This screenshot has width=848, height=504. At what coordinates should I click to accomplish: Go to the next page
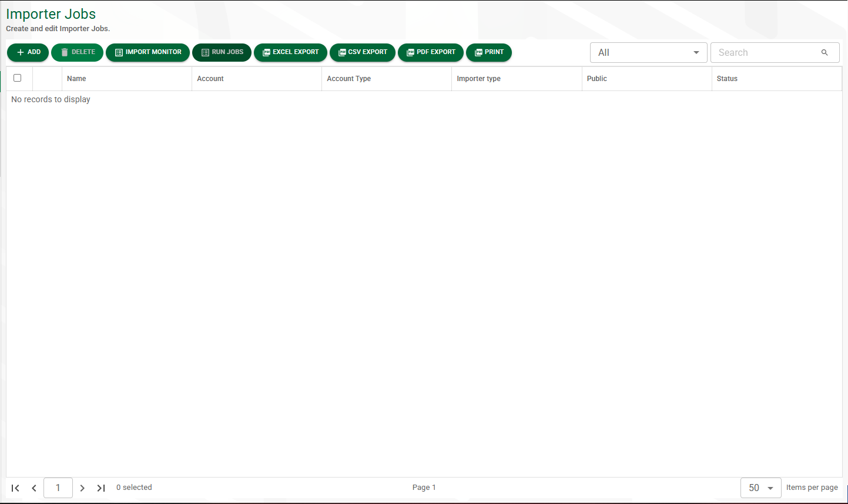[x=82, y=488]
